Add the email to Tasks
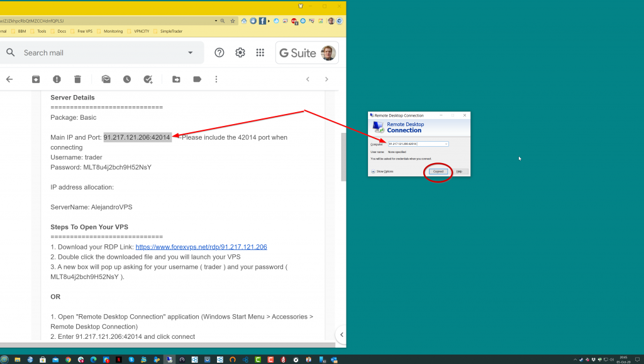The width and height of the screenshot is (644, 364). click(148, 79)
